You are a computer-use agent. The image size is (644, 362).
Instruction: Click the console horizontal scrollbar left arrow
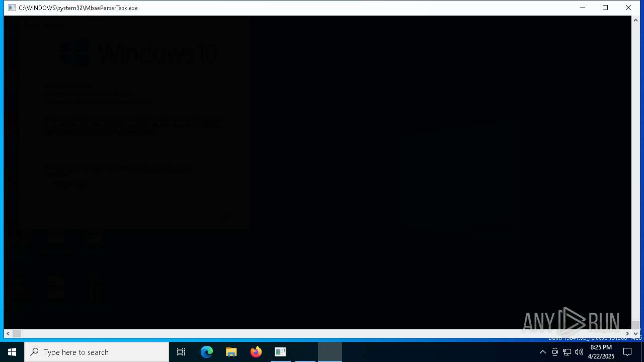coord(8,333)
